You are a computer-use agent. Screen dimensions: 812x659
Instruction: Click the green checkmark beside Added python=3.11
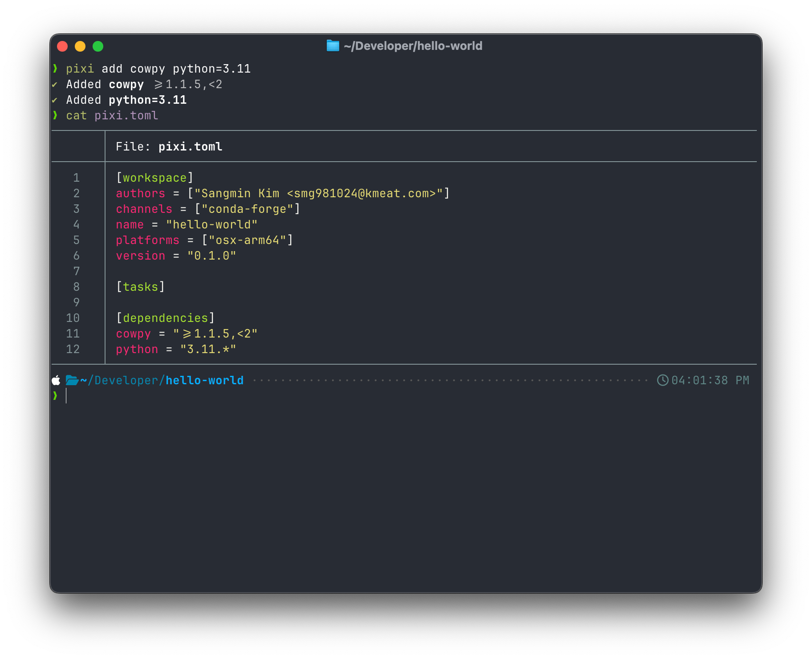pyautogui.click(x=55, y=100)
